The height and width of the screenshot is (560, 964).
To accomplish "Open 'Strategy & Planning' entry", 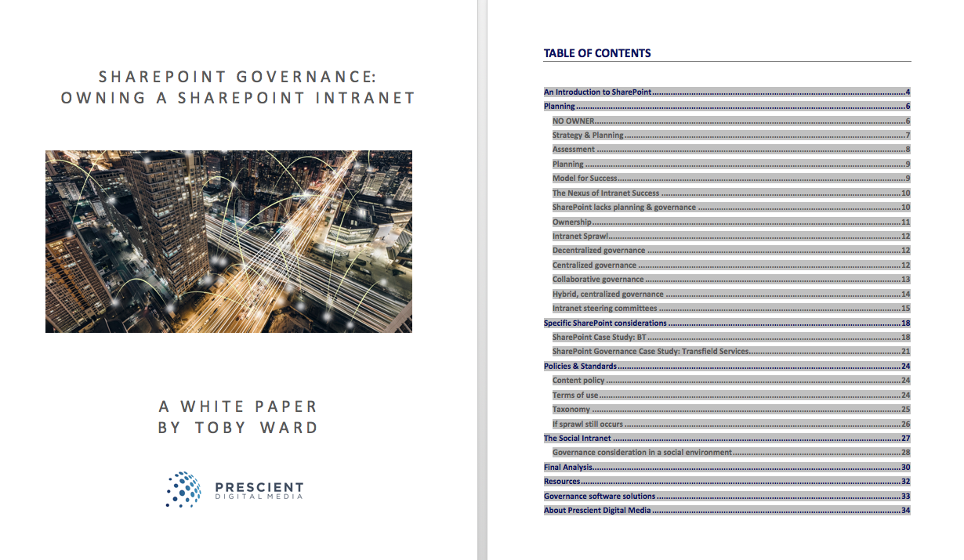I will tap(730, 135).
